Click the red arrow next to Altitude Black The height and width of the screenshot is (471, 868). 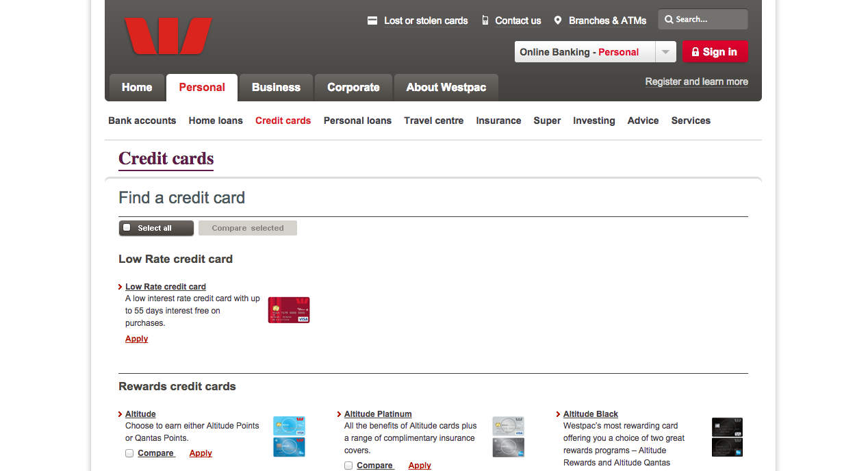(x=559, y=414)
